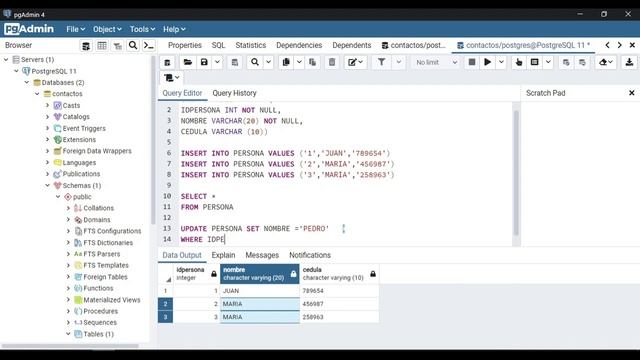640x360 pixels.
Task: Click the Explain analyze icon
Action: coord(534,62)
